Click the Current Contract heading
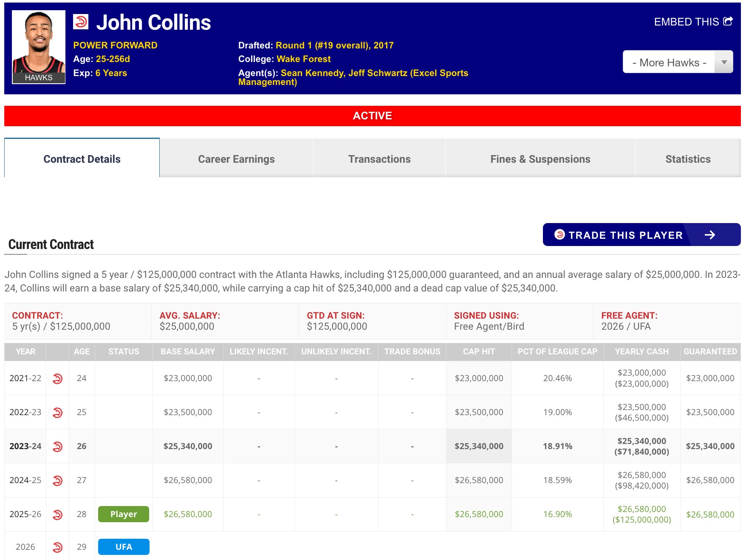Image resolution: width=746 pixels, height=560 pixels. [x=51, y=244]
